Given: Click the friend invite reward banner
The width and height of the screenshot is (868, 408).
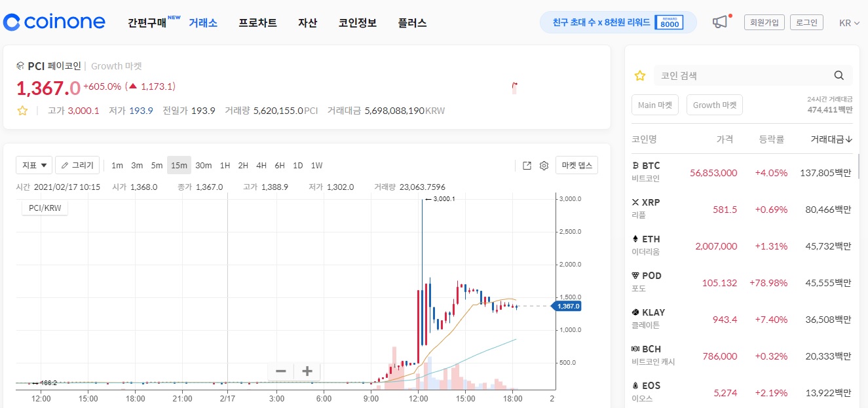Looking at the screenshot, I should point(618,22).
